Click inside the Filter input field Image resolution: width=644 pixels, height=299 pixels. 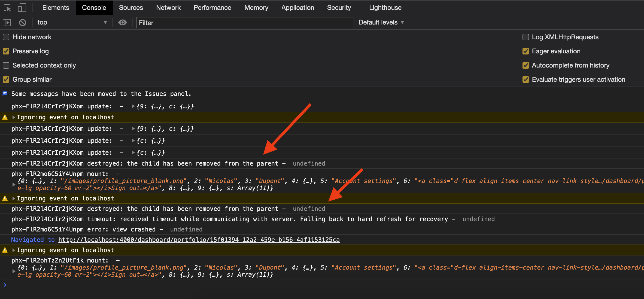[x=244, y=23]
